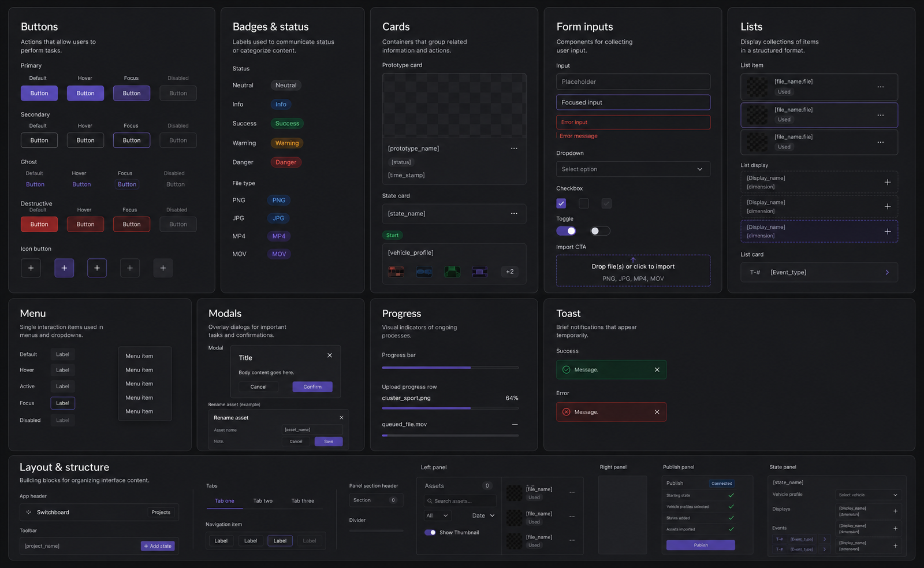Image resolution: width=924 pixels, height=568 pixels.
Task: Click the cluster_sport.png upload progress bar
Action: coord(450,408)
